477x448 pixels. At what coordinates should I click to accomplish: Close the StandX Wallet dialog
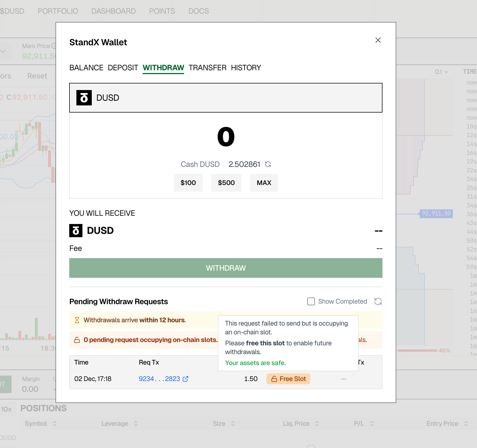pyautogui.click(x=378, y=40)
